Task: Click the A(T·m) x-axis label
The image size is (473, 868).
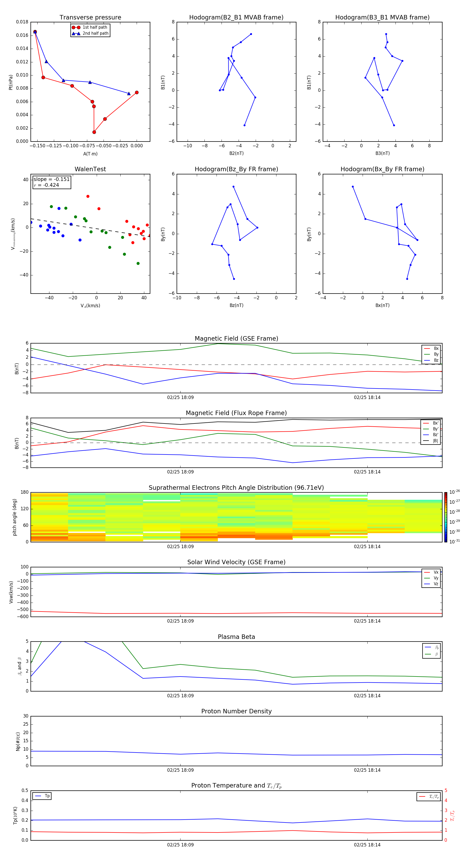Action: [90, 154]
